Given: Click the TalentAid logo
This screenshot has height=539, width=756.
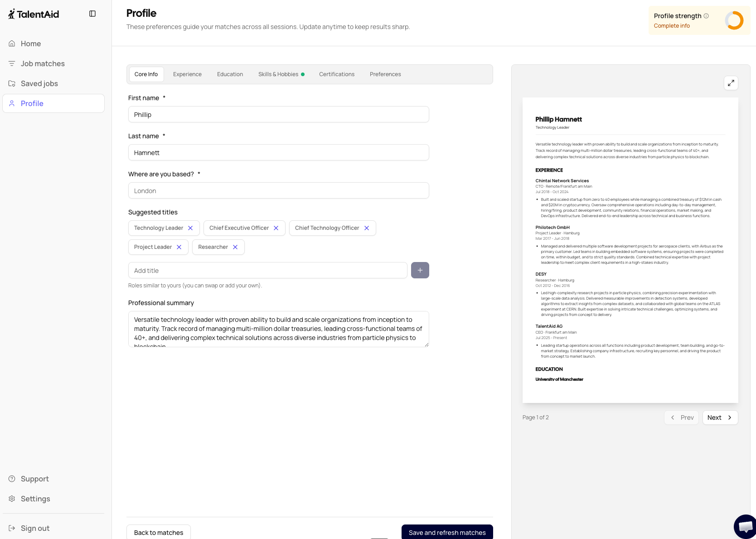Looking at the screenshot, I should click(x=34, y=14).
